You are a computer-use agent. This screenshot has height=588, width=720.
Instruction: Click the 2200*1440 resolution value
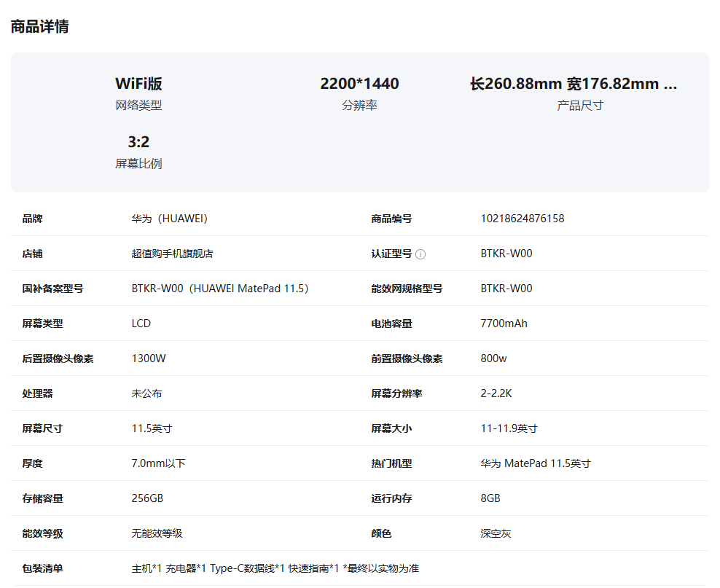359,84
